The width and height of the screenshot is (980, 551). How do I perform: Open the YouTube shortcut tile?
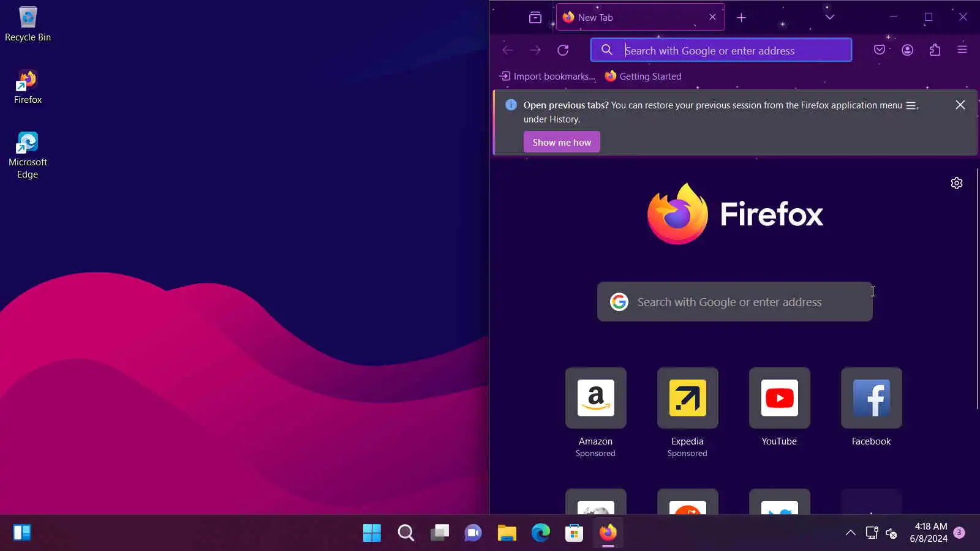(x=780, y=398)
